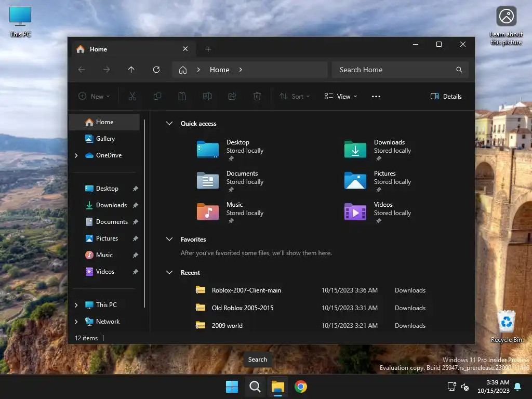Select 2009 world recent folder
The image size is (532, 399).
pos(311,325)
